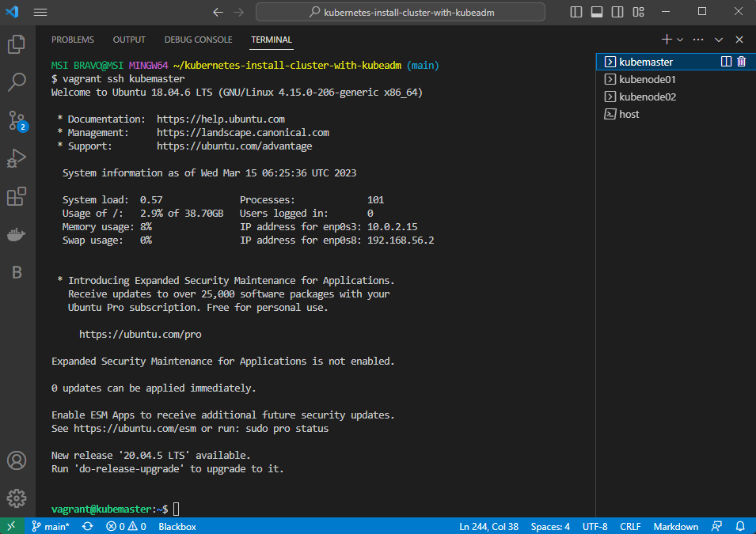Click the 192.168.56.2 IP address text

pos(401,240)
